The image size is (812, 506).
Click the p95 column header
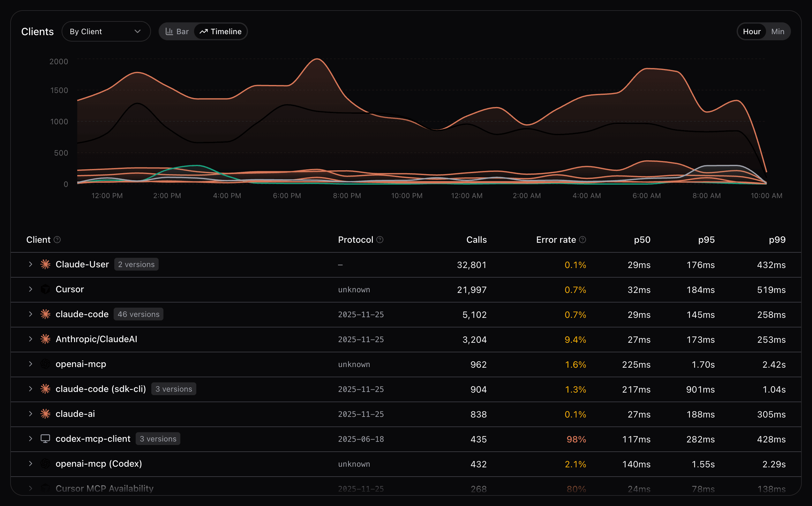tap(706, 240)
